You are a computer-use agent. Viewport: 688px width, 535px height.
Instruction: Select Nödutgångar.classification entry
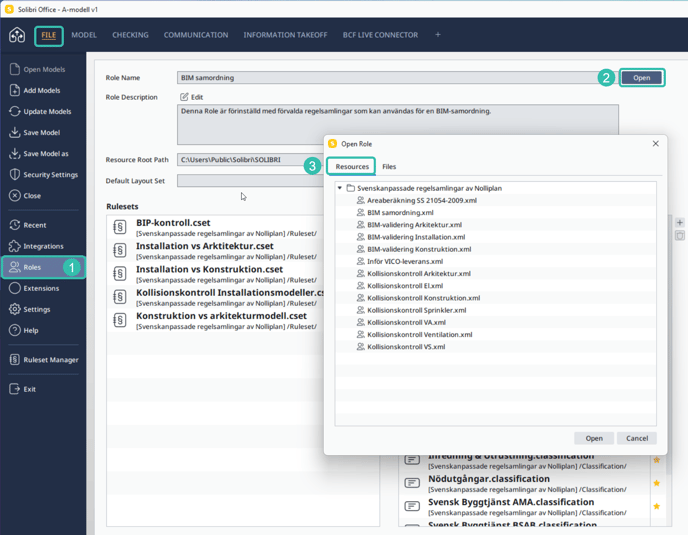[524, 483]
